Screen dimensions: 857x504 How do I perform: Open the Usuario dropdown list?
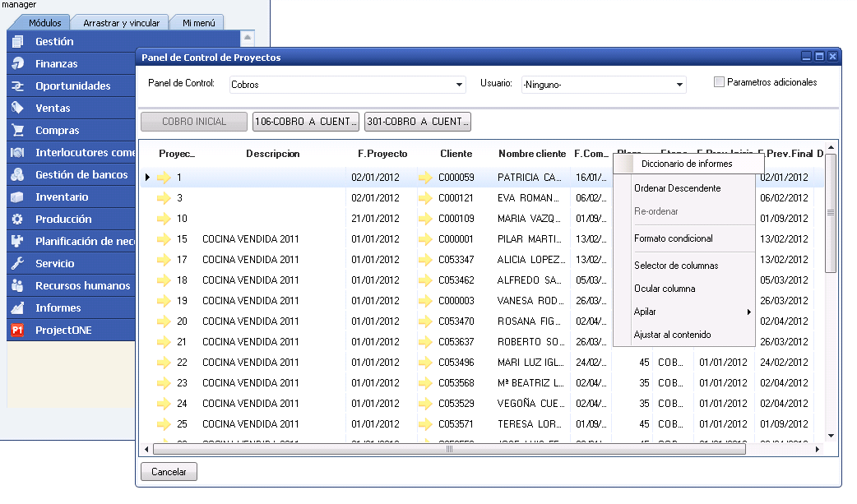pyautogui.click(x=680, y=85)
